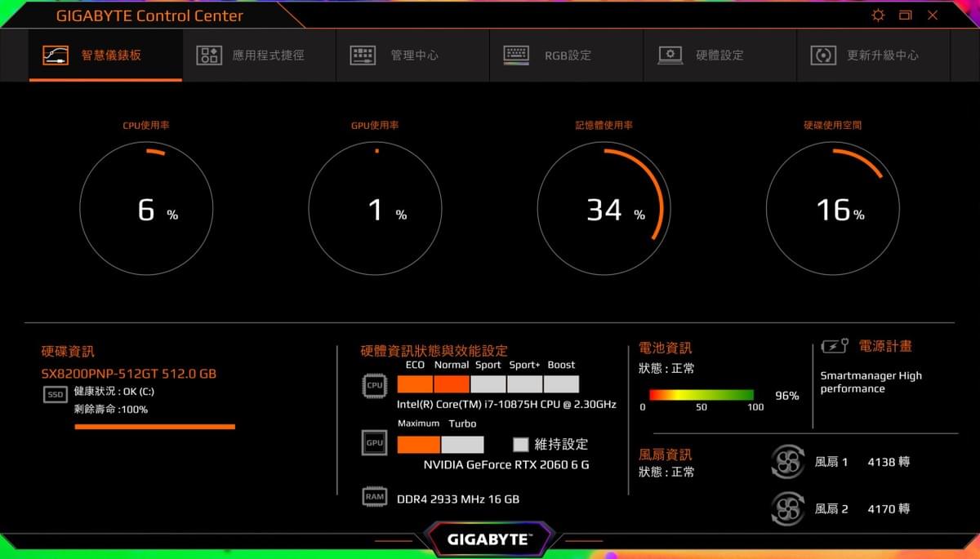Click the GPU chip icon
Viewport: 980px width, 559px height.
pos(374,443)
